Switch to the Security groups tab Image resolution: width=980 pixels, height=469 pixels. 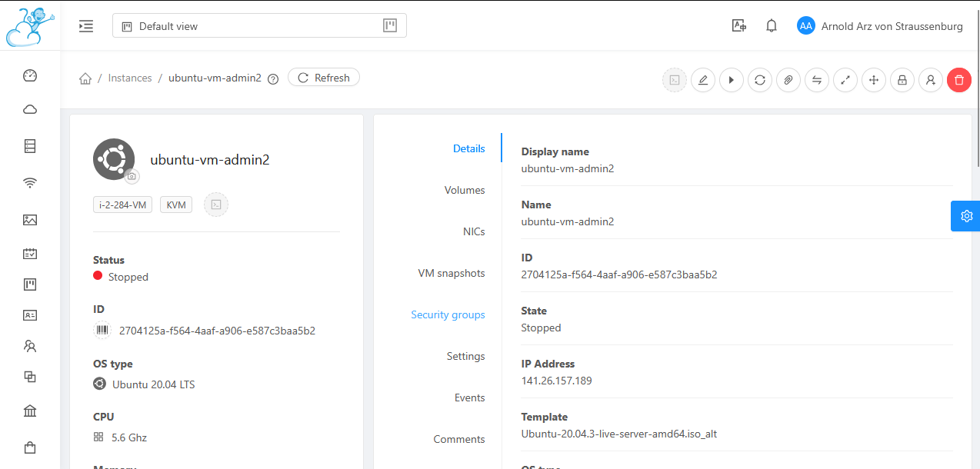[448, 314]
